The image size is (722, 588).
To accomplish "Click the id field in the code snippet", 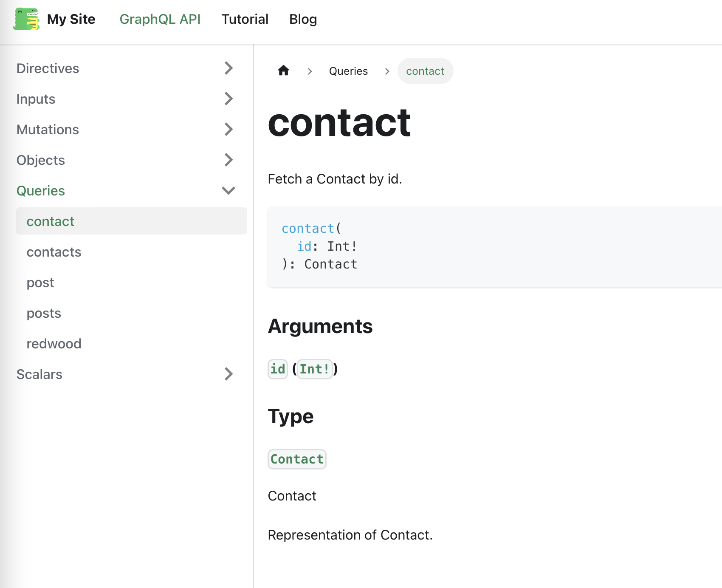I will [x=304, y=246].
